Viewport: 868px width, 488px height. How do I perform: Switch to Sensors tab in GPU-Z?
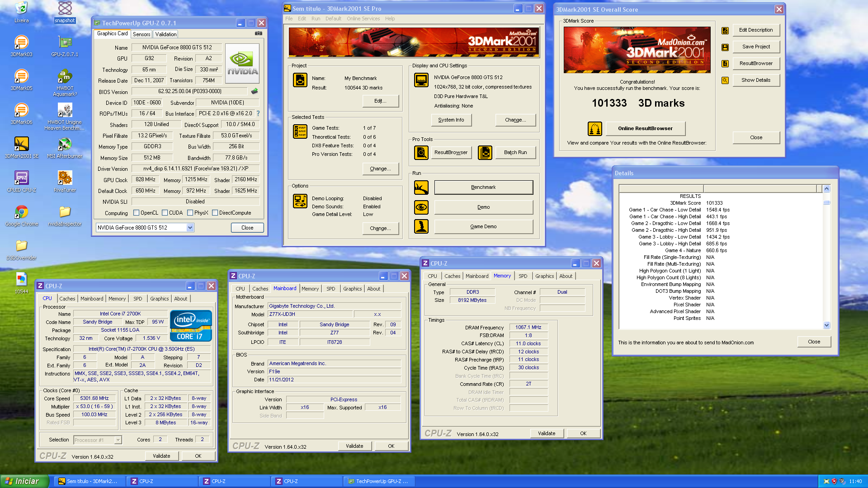142,34
